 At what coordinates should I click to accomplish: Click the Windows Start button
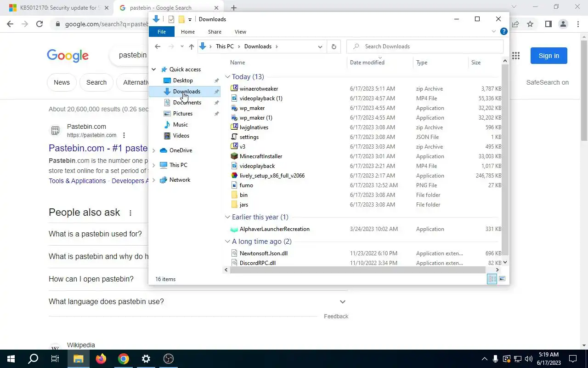point(11,359)
